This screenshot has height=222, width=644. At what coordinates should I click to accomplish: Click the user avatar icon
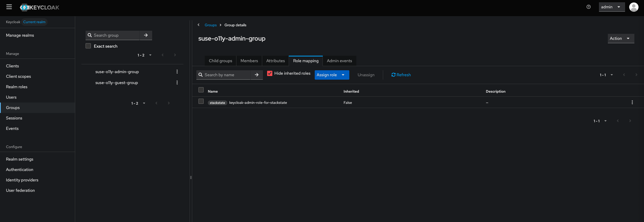(634, 7)
